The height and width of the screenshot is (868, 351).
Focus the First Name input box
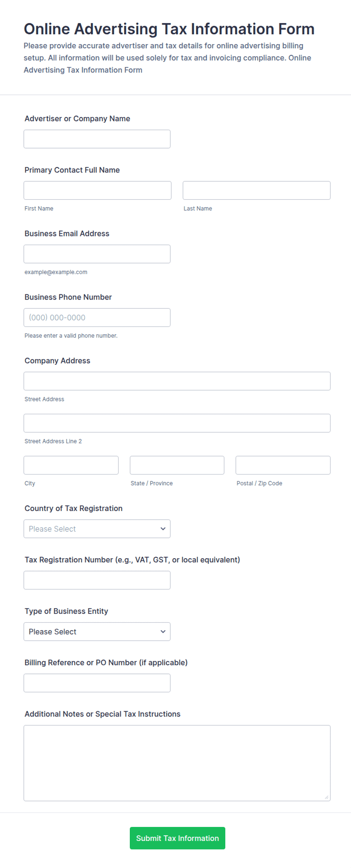coord(97,190)
